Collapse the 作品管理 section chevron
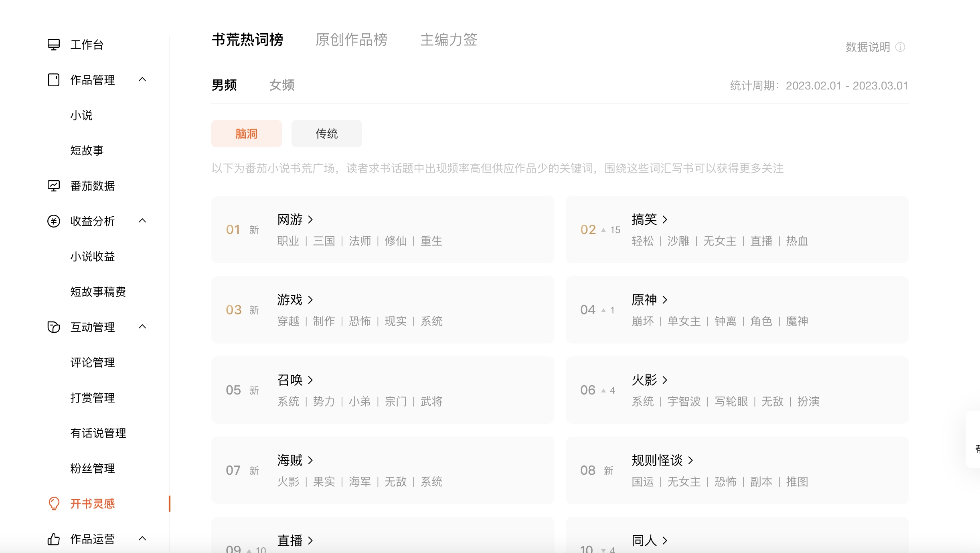 pyautogui.click(x=142, y=79)
